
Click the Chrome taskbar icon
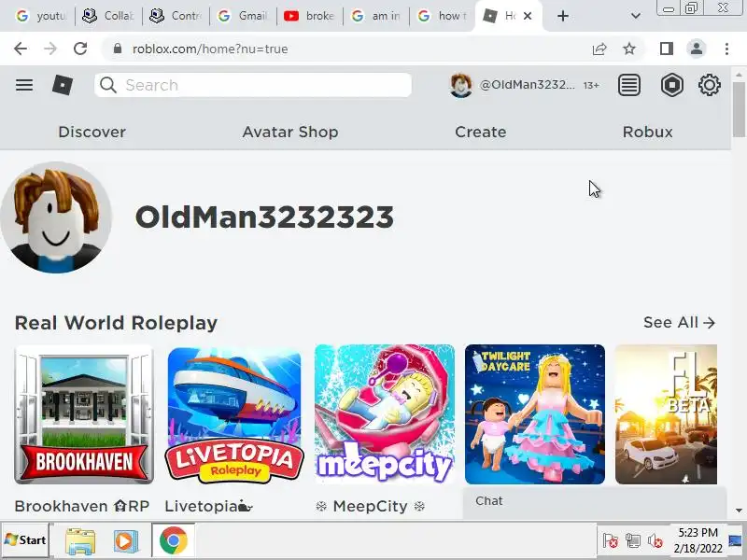click(174, 540)
